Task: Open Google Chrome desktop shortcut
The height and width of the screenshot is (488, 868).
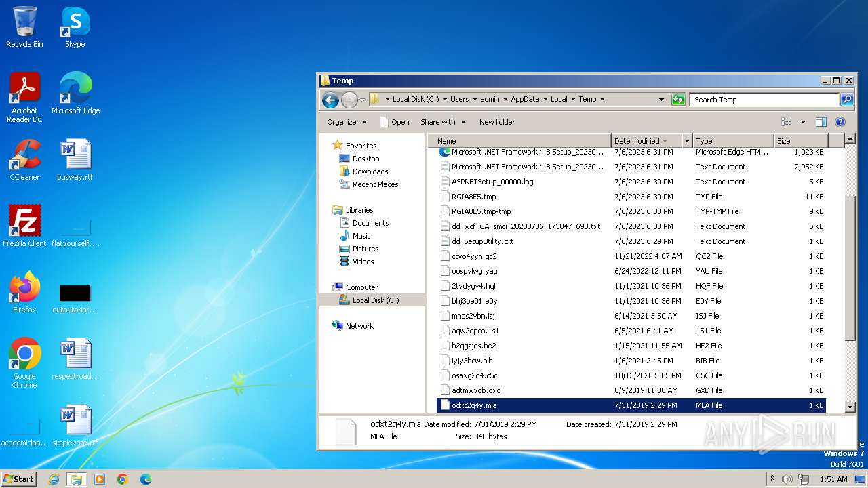Action: click(24, 363)
